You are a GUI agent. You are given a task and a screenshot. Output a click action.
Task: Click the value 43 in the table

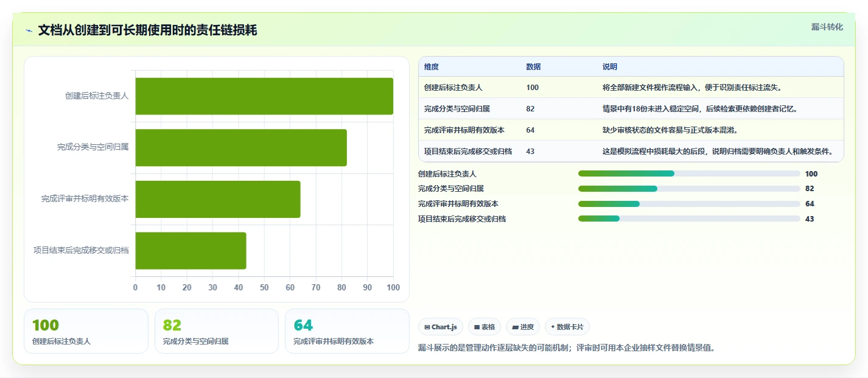point(530,152)
